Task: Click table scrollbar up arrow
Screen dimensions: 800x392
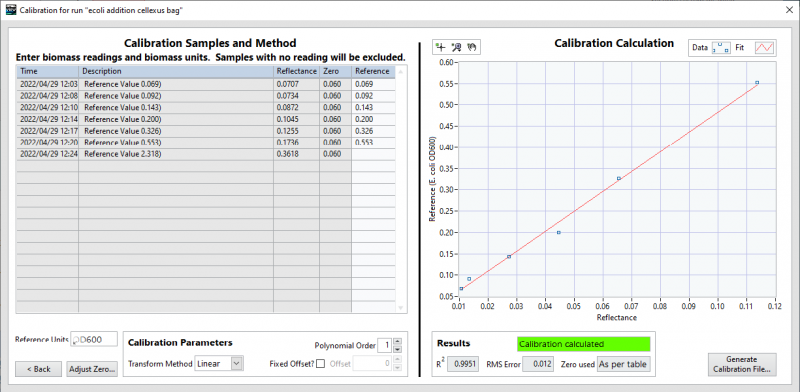Action: coord(401,72)
